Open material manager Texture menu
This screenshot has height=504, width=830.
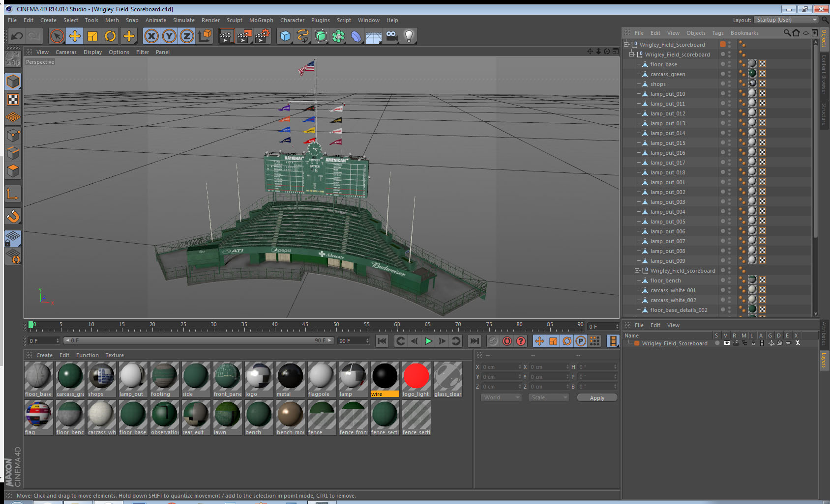115,355
